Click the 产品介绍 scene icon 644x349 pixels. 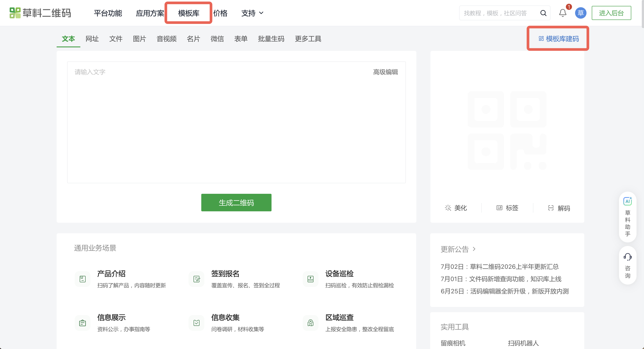pos(83,279)
